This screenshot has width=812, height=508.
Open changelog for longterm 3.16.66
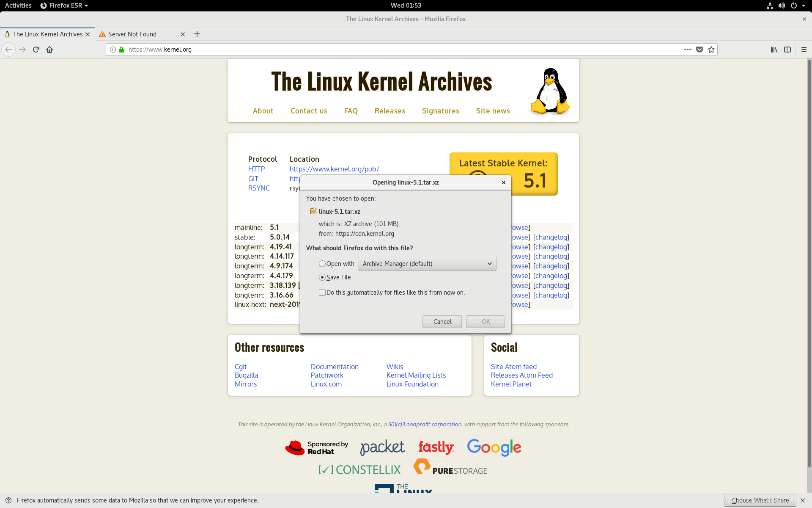pos(551,295)
